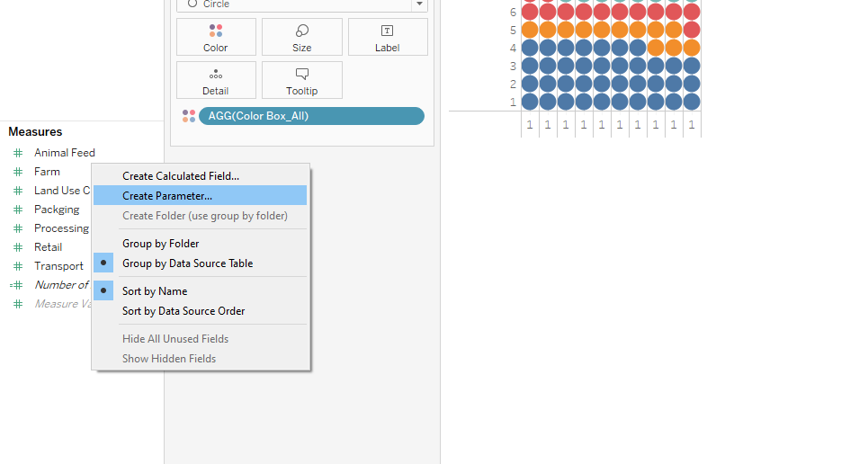Click row label 4 on the axis
Screen dimensions: 868x464
[x=514, y=49]
